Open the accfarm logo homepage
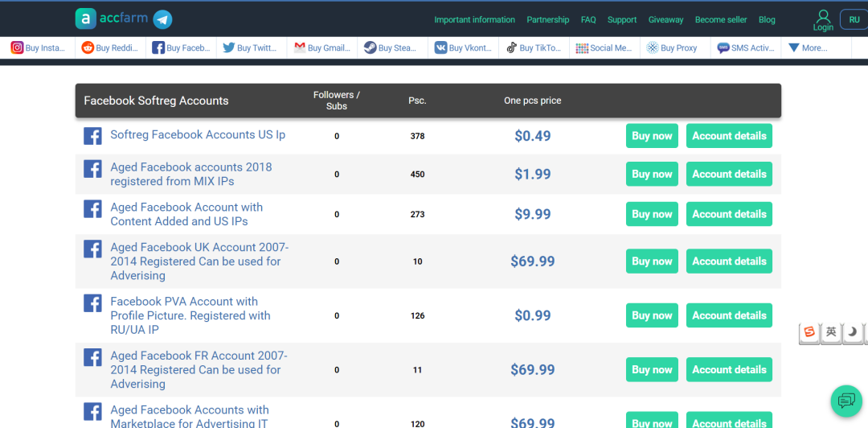This screenshot has width=868, height=428. 113,19
